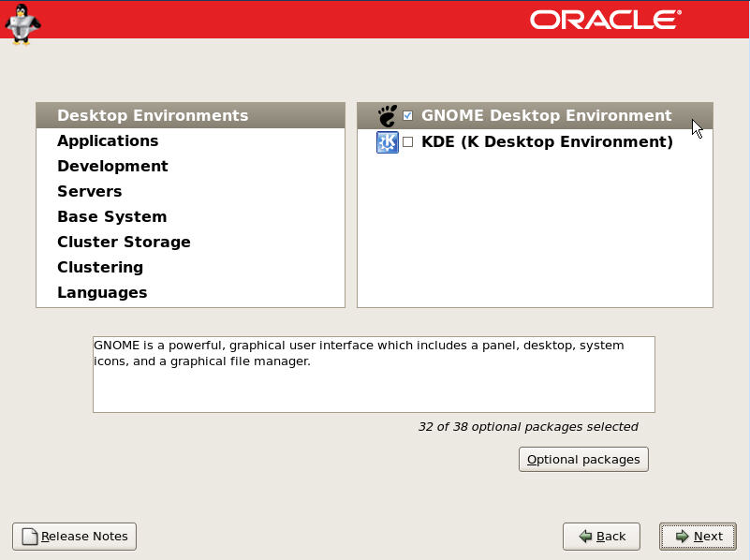Open the Release Notes
Viewport: 750px width, 560px height.
pos(74,537)
